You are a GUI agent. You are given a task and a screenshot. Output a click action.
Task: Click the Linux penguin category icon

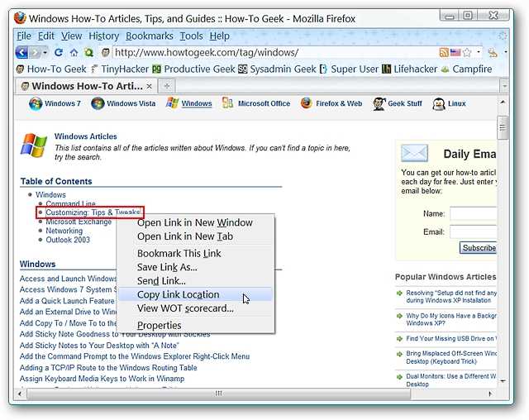pyautogui.click(x=439, y=104)
